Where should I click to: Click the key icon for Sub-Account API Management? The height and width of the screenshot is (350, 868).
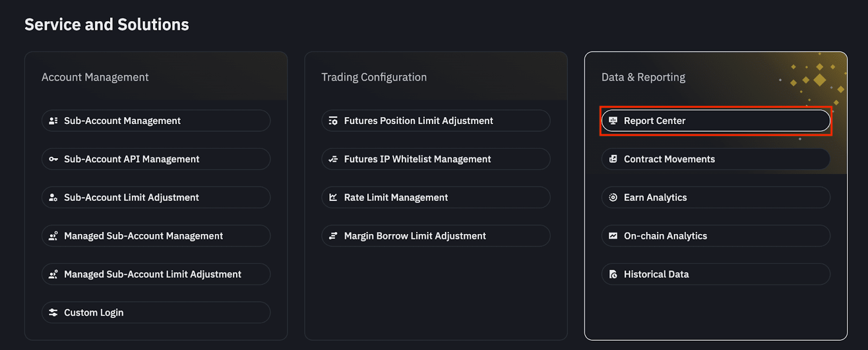coord(53,159)
